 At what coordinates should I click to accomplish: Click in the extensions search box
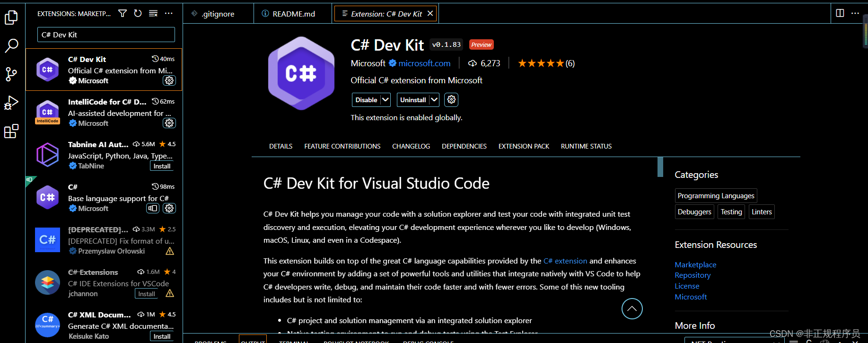106,35
